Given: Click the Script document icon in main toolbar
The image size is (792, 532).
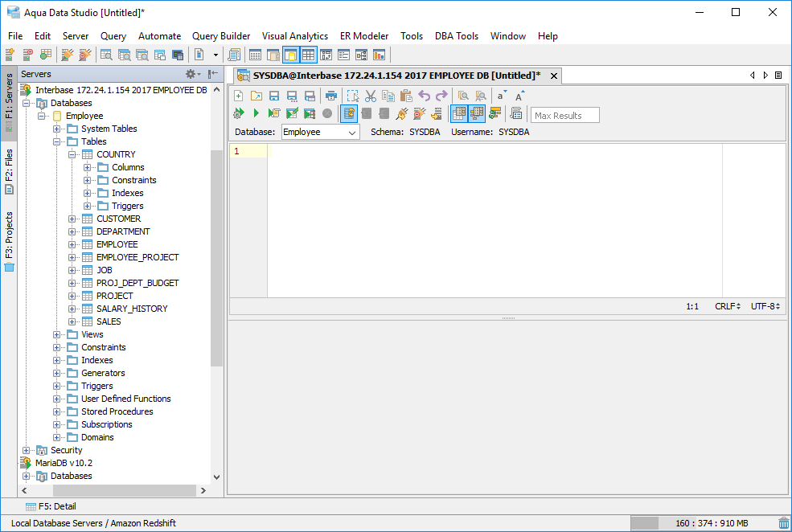Looking at the screenshot, I should click(x=199, y=55).
